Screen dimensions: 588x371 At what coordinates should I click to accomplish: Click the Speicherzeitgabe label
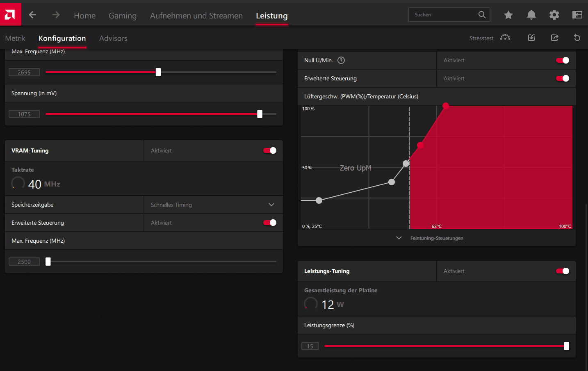(x=32, y=205)
